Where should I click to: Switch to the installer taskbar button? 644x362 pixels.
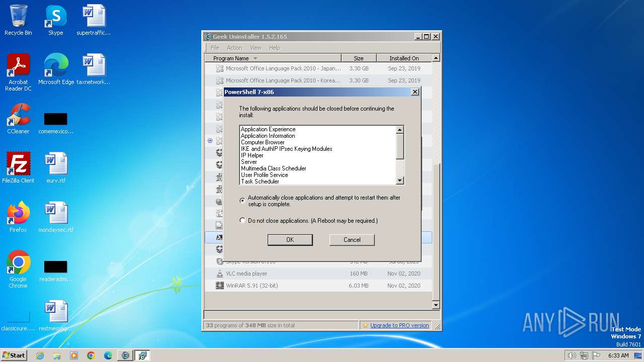142,355
